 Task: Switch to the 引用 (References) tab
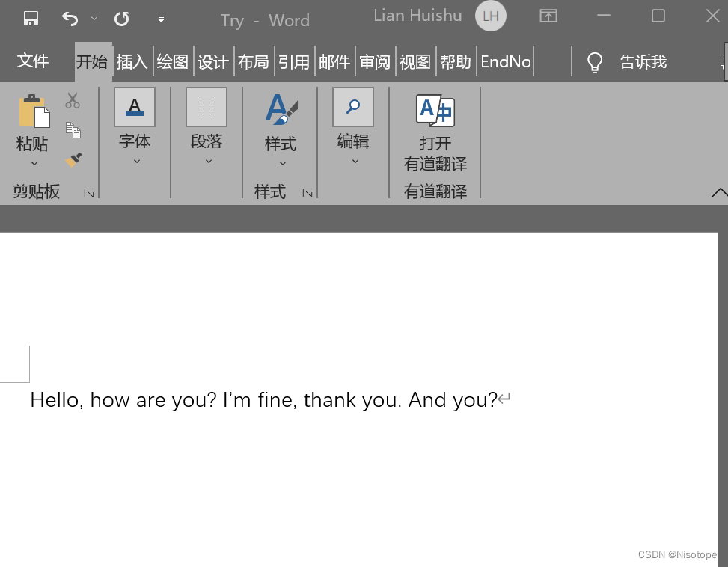pyautogui.click(x=294, y=61)
